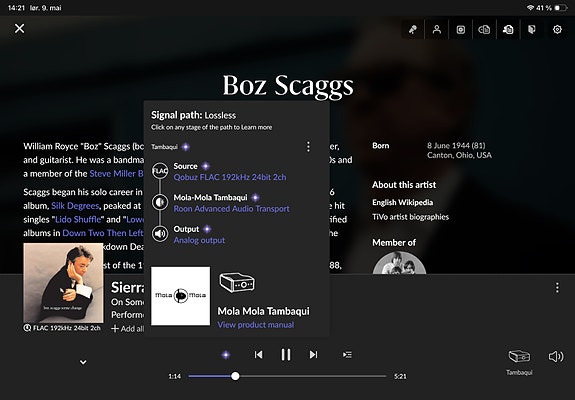Open the View product manual link
The height and width of the screenshot is (400, 575).
tap(256, 325)
